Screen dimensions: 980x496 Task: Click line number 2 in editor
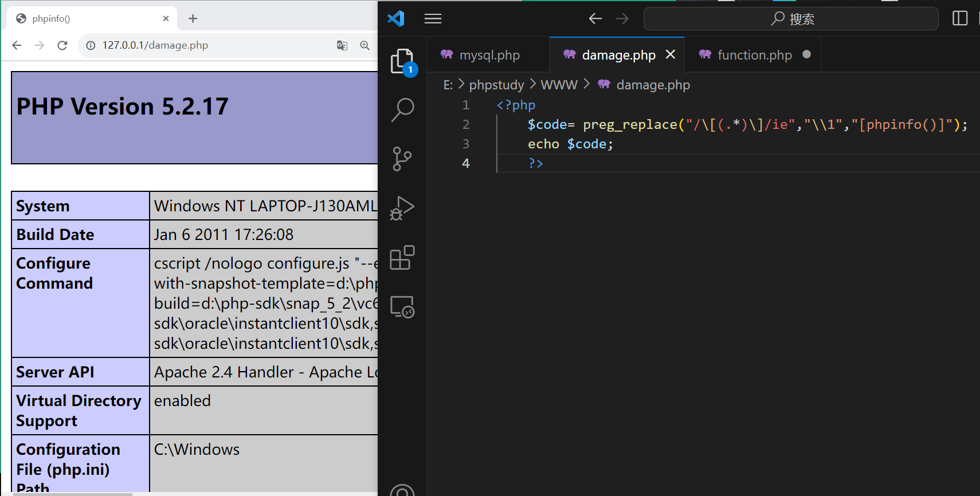tap(466, 124)
